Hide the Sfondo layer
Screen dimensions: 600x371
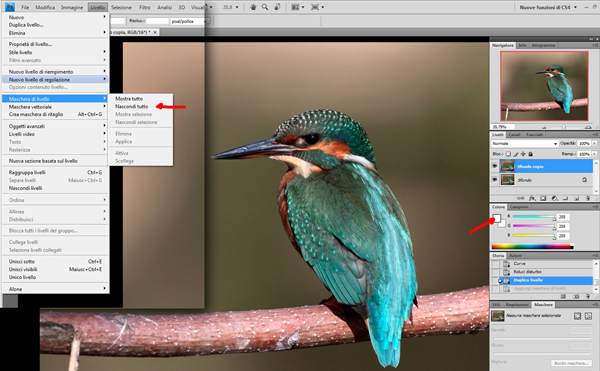495,179
